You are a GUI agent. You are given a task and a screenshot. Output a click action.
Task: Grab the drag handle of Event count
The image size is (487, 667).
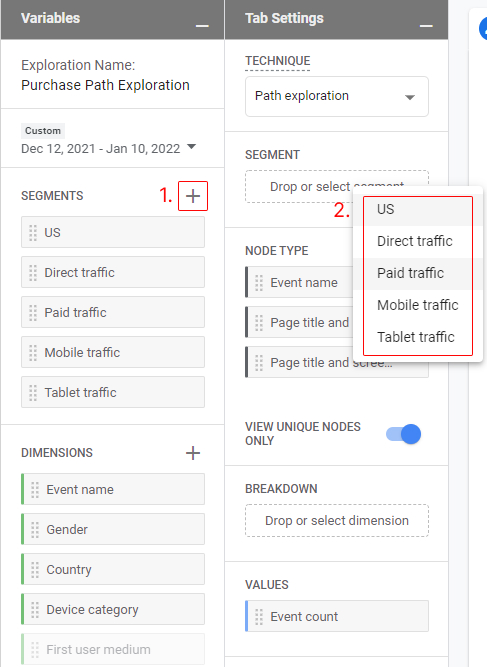259,617
